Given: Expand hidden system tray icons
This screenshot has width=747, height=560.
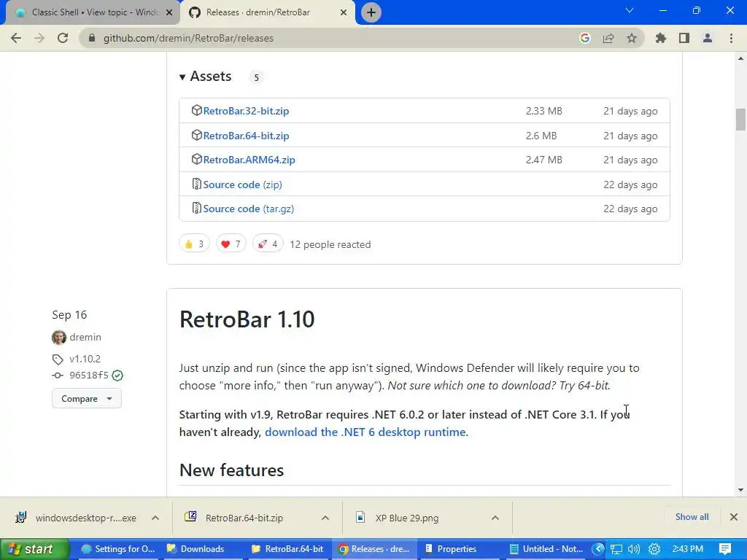Looking at the screenshot, I should tap(599, 549).
